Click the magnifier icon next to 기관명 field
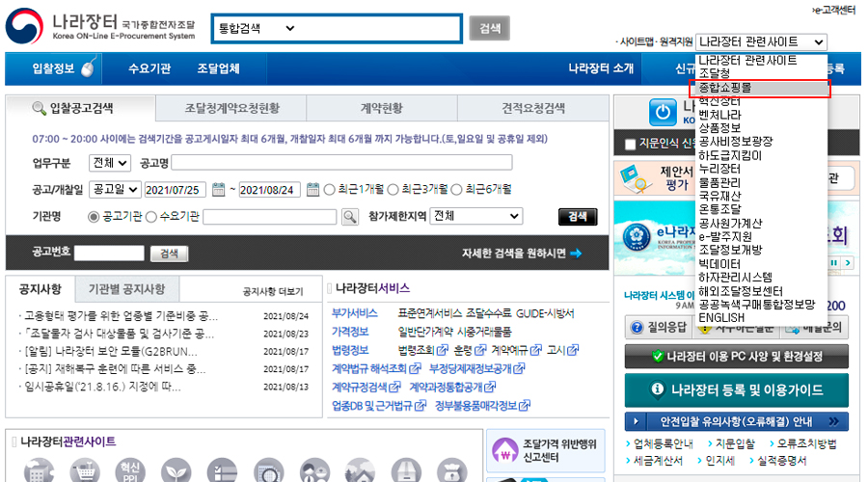The height and width of the screenshot is (482, 868). tap(350, 216)
